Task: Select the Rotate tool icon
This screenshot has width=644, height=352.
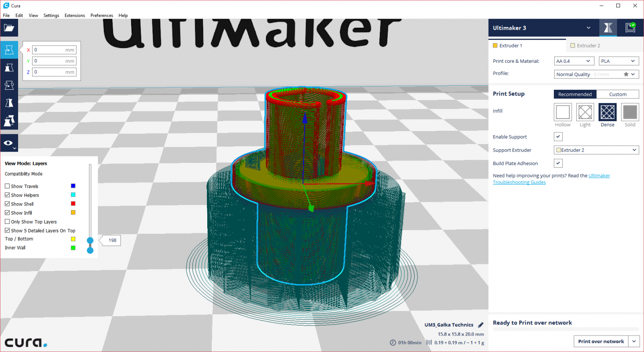Action: [x=9, y=85]
